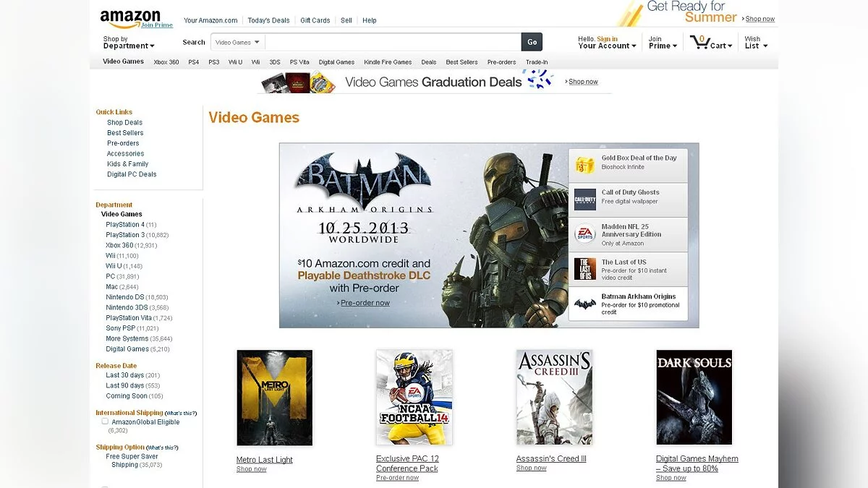Open the PS4 tab in nav bar
Screen dimensions: 868x488
tap(194, 62)
